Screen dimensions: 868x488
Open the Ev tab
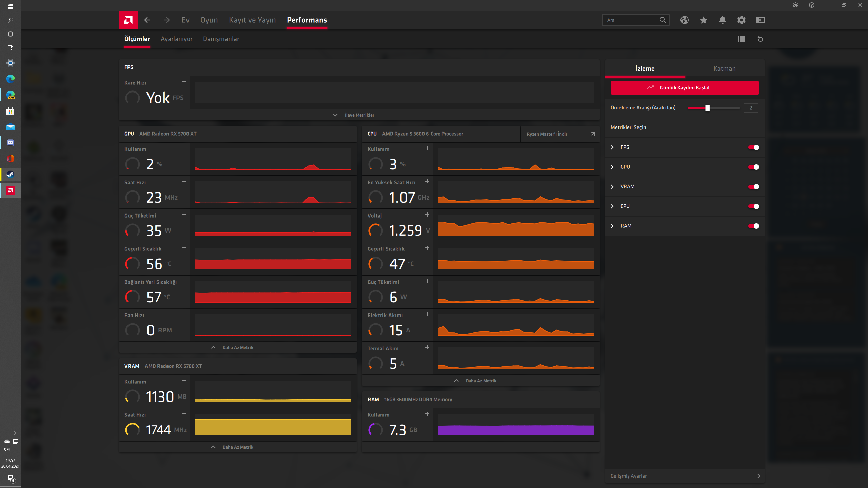[185, 20]
